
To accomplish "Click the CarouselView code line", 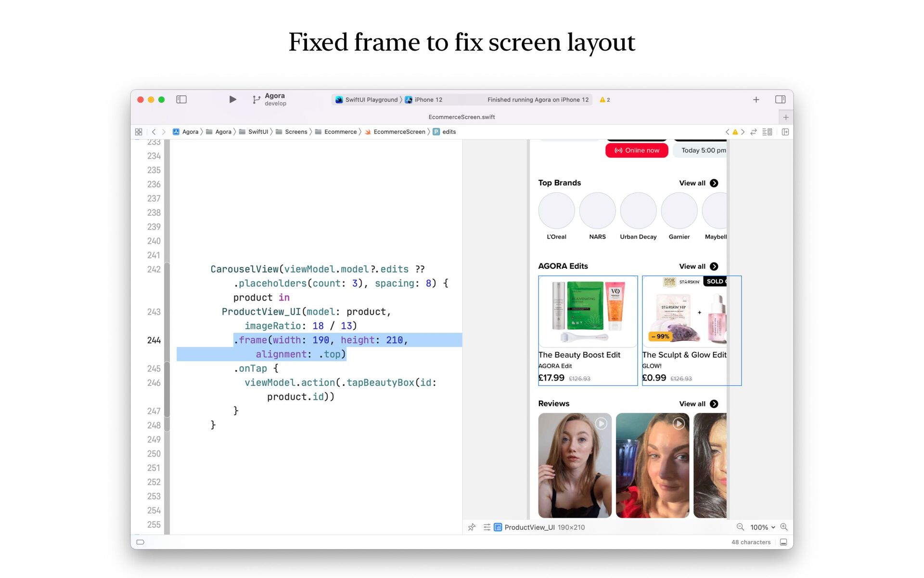I will [x=318, y=269].
